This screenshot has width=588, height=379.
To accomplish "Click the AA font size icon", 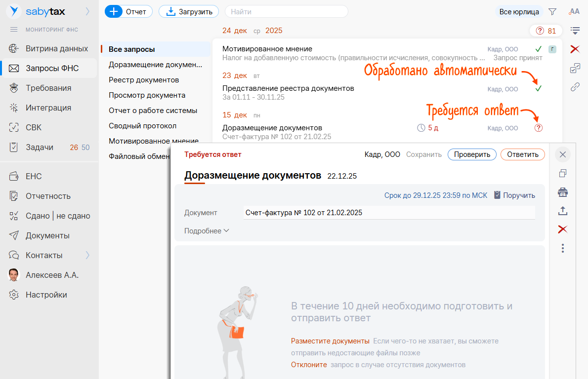I will (x=574, y=11).
